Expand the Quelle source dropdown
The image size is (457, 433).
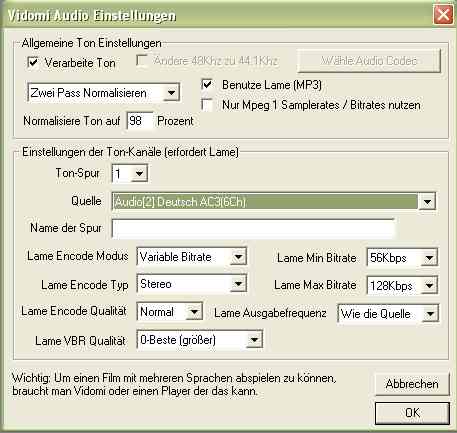pyautogui.click(x=274, y=202)
